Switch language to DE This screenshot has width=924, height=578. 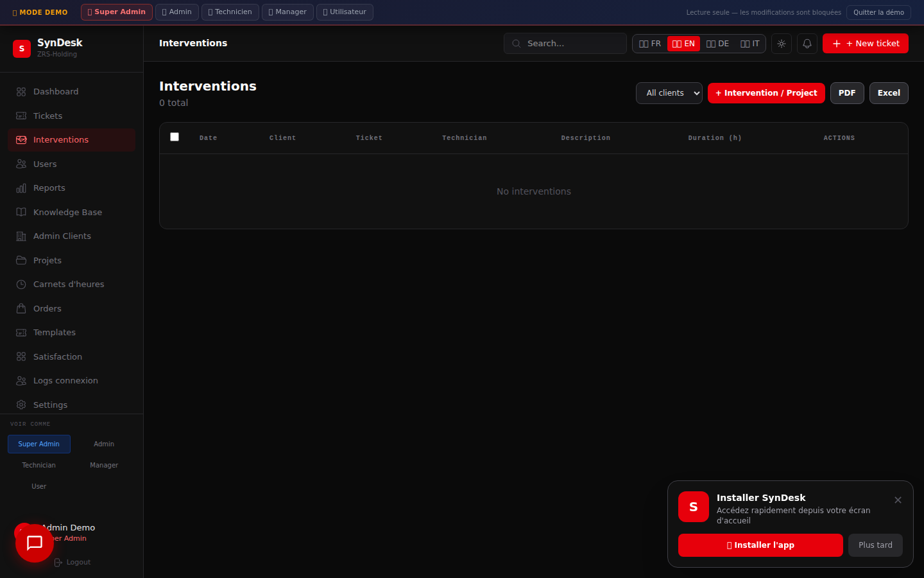coord(717,44)
